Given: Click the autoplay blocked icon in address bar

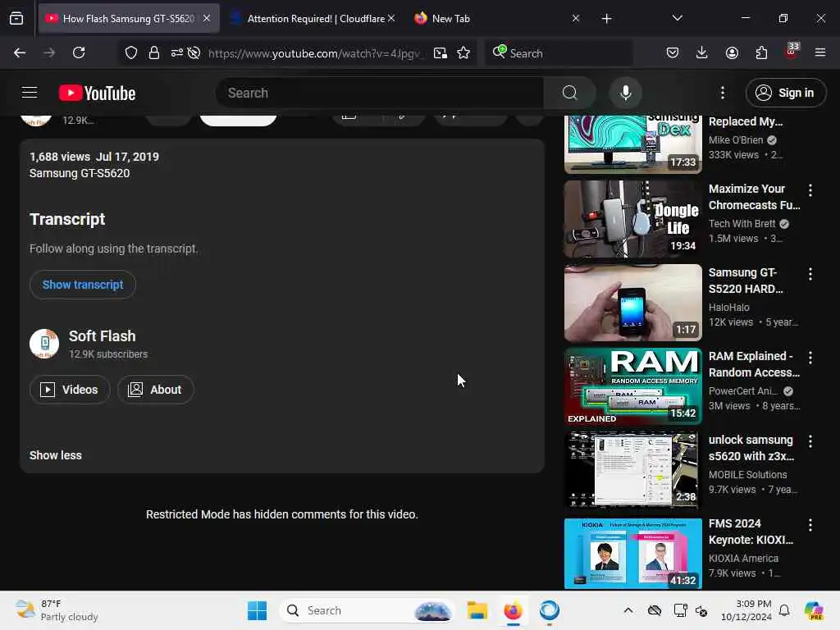Looking at the screenshot, I should [194, 52].
